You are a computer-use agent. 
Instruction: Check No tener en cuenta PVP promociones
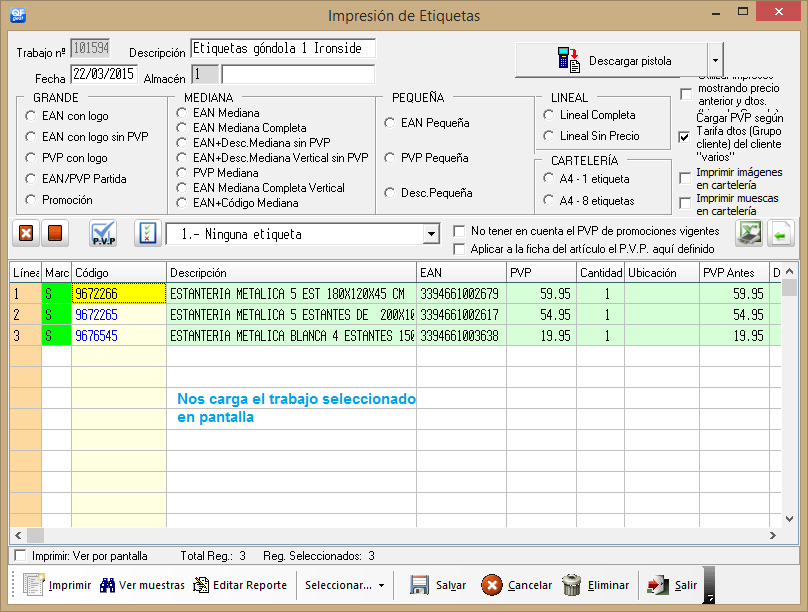point(459,231)
